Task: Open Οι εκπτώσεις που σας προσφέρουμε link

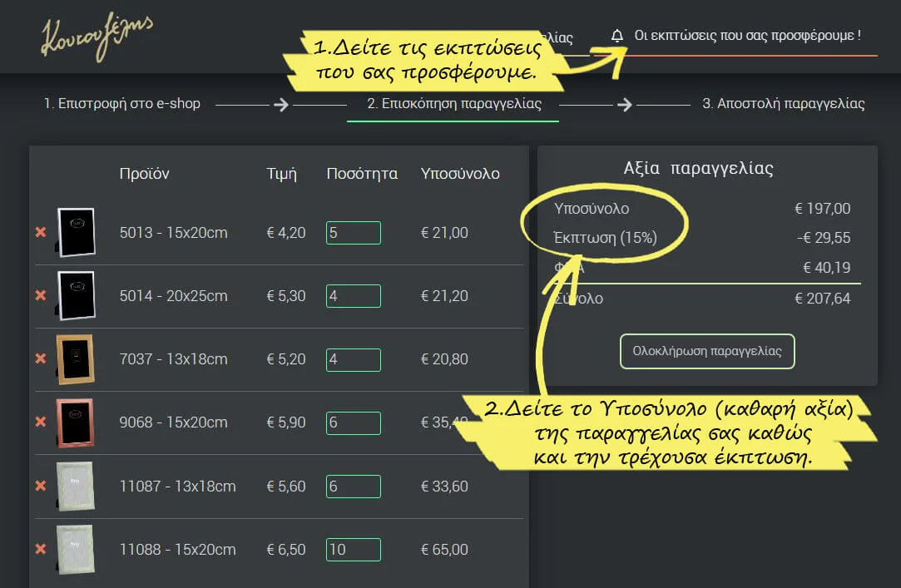Action: [747, 36]
